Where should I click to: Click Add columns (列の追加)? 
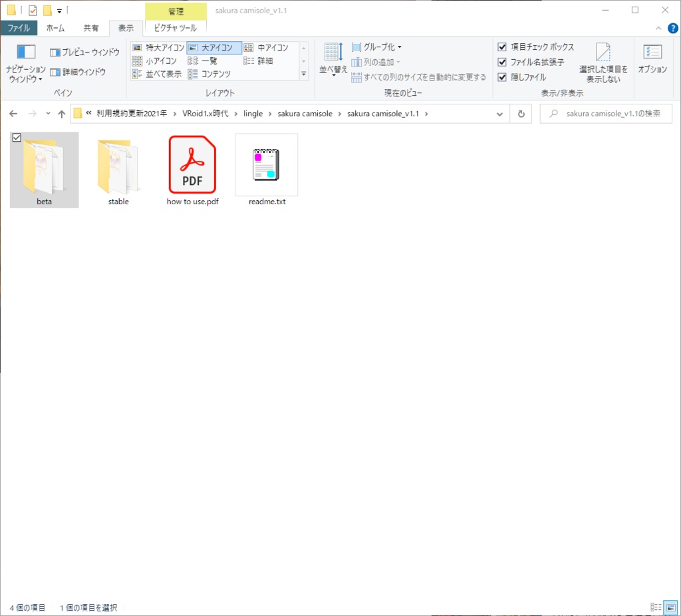376,62
